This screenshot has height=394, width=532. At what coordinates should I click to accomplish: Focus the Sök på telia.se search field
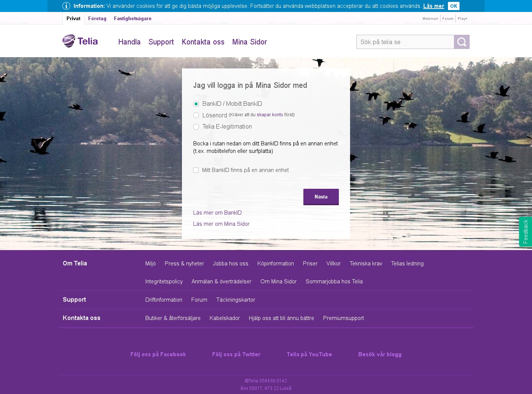(405, 42)
